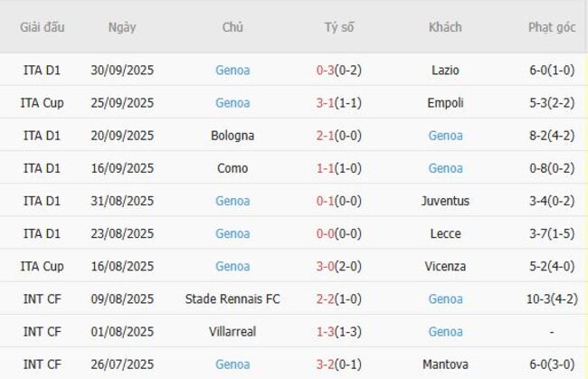The height and width of the screenshot is (379, 588).
Task: Open the Lazio team link
Action: pos(445,71)
